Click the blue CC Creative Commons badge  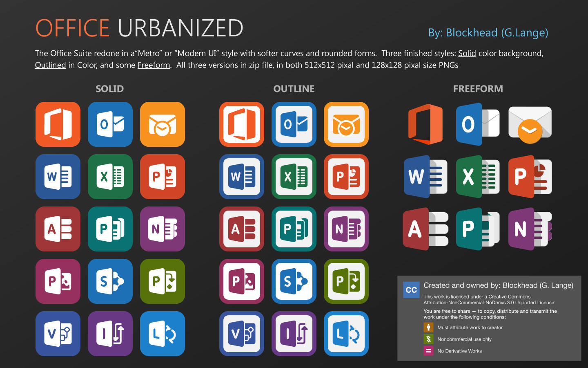411,290
